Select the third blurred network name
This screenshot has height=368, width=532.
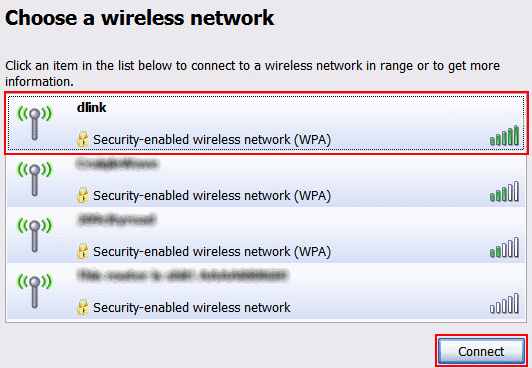click(116, 219)
